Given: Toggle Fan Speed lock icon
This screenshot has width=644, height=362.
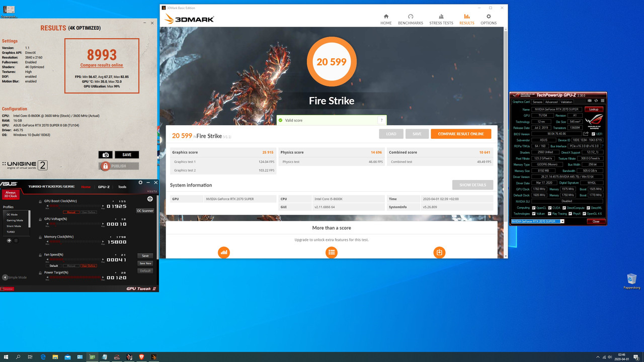Looking at the screenshot, I should 40,255.
